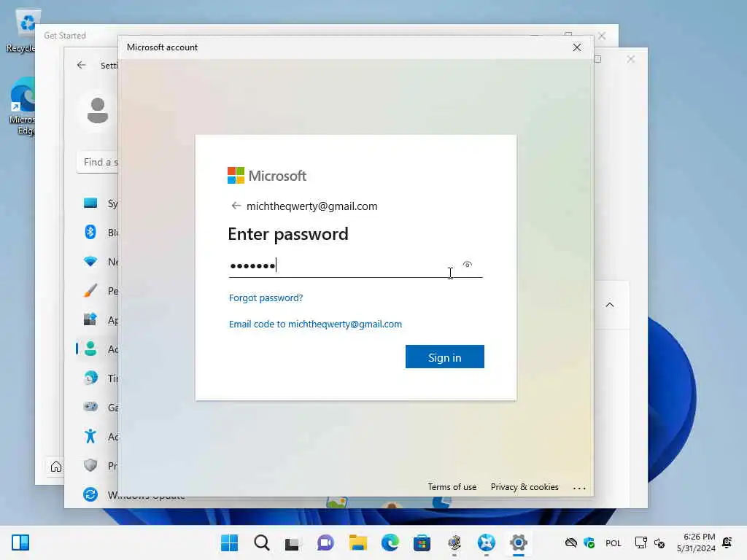
Task: Open clock and date 6:26 PM
Action: [x=696, y=542]
